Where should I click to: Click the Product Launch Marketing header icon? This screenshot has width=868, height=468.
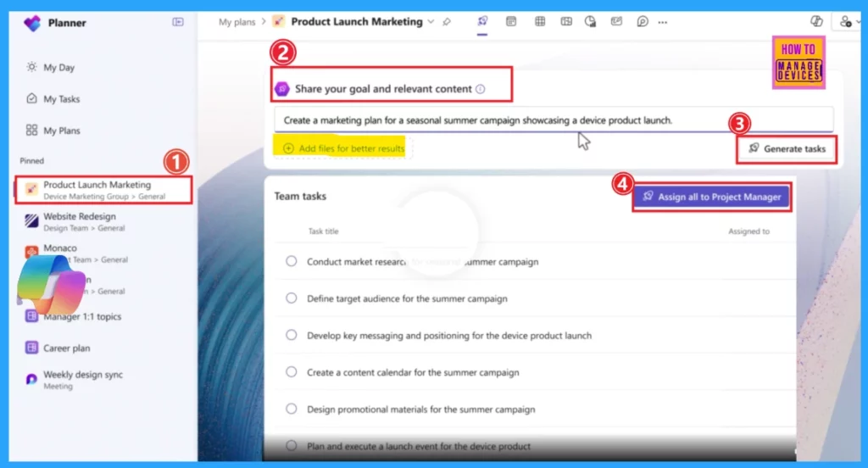click(278, 21)
